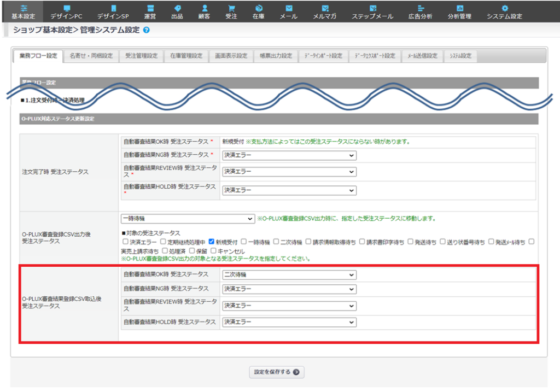Expand the CSV import HOLD result dropdown
Screen dimensions: 560x392
(289, 323)
